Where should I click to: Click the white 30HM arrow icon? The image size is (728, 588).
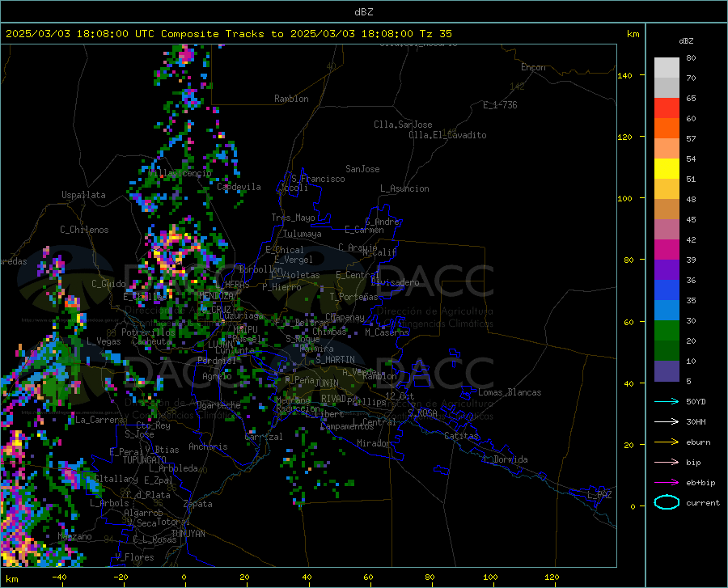coord(667,422)
